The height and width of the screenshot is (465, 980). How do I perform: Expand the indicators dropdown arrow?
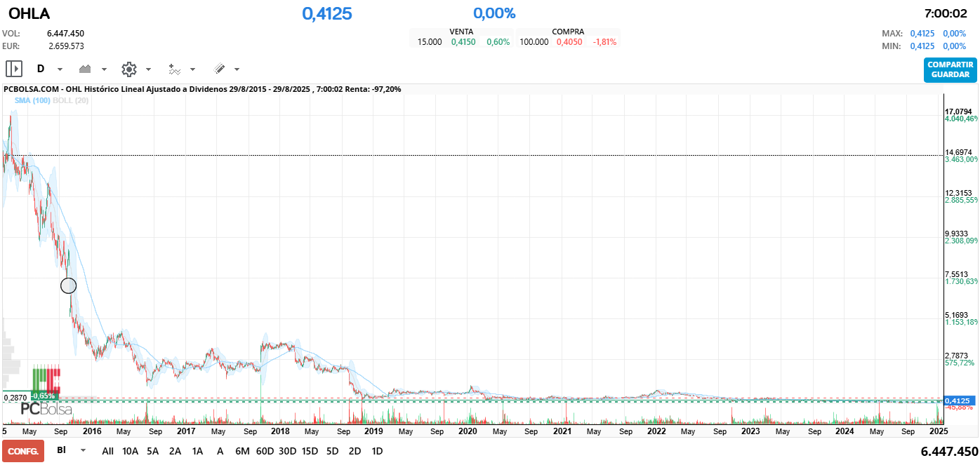tap(192, 69)
